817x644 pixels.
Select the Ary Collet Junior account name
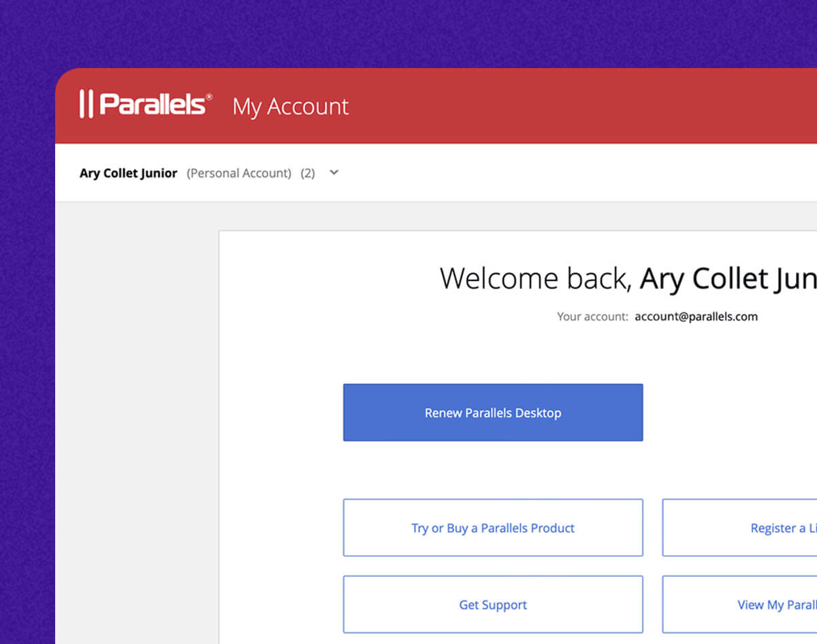(128, 173)
